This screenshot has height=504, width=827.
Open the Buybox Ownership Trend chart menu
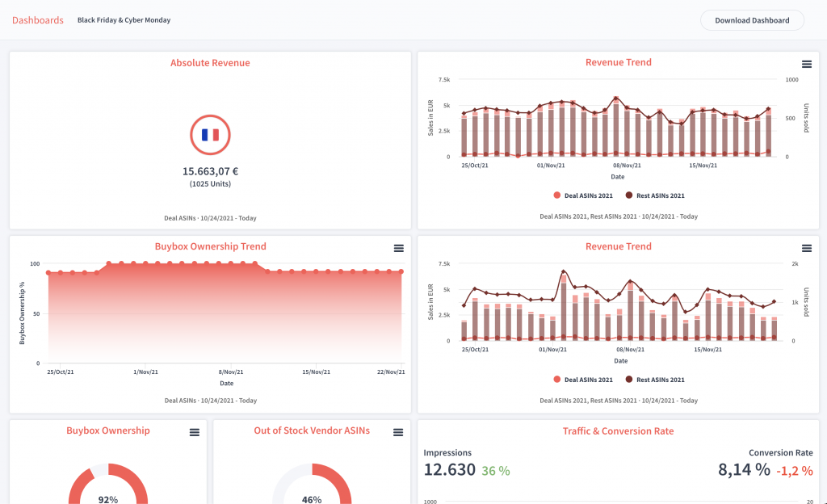pyautogui.click(x=398, y=248)
